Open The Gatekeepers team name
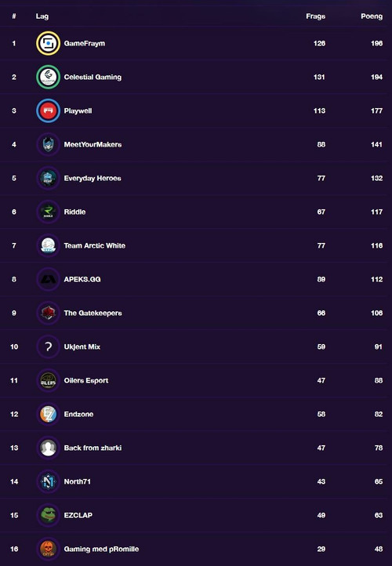Viewport: 392px width, 566px height. coord(93,313)
